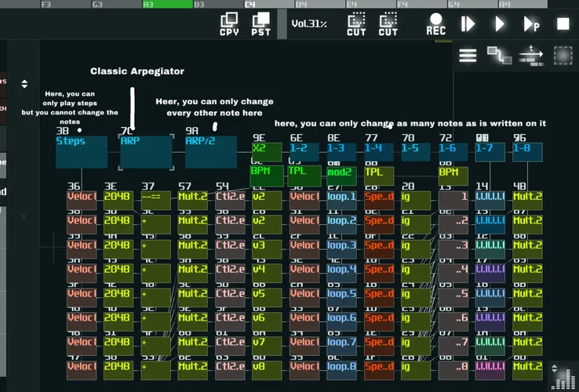Select the loop.4 module

341,274
